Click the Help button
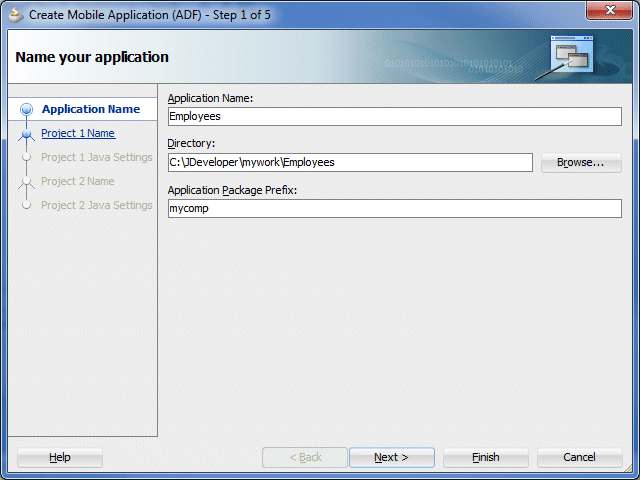 (60, 457)
